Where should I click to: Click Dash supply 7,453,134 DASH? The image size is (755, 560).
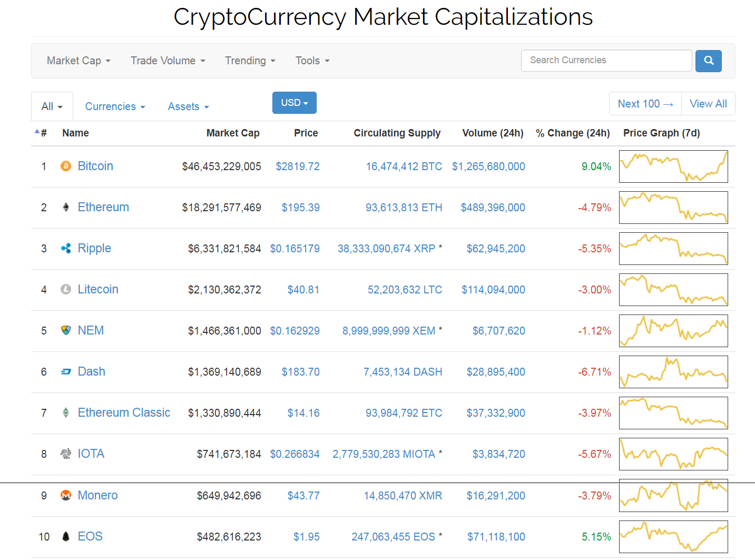[x=403, y=372]
